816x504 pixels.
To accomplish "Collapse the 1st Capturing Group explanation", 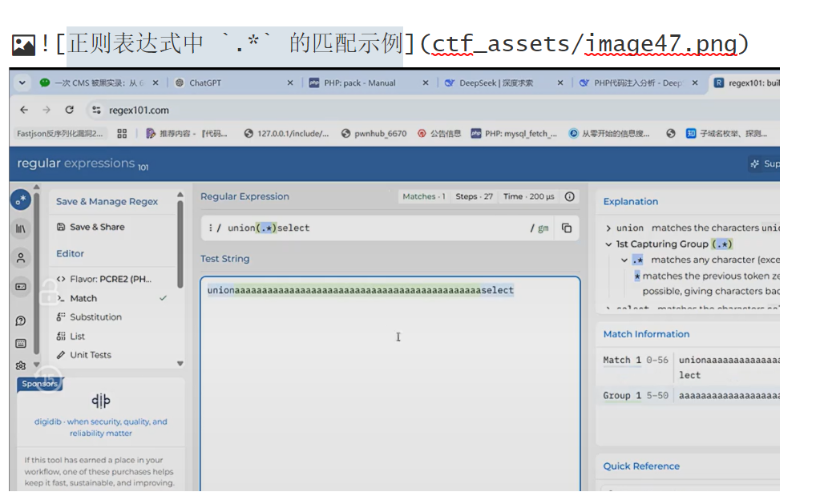I will 608,244.
